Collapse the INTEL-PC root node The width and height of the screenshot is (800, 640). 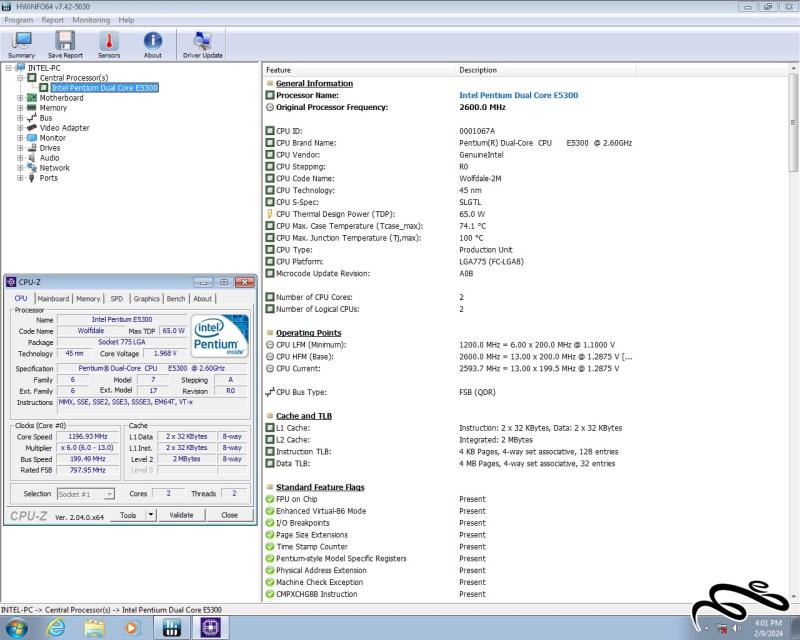[x=9, y=67]
